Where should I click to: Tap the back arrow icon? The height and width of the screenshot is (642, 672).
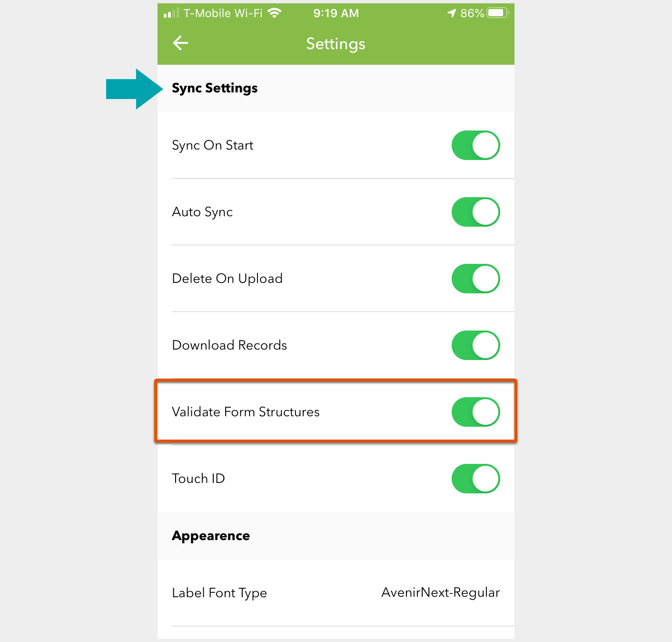coord(180,43)
